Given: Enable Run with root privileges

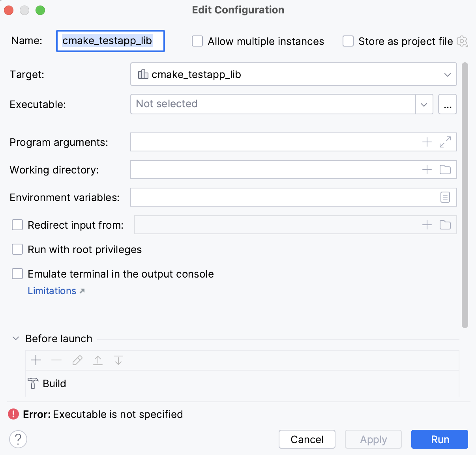Looking at the screenshot, I should click(17, 249).
